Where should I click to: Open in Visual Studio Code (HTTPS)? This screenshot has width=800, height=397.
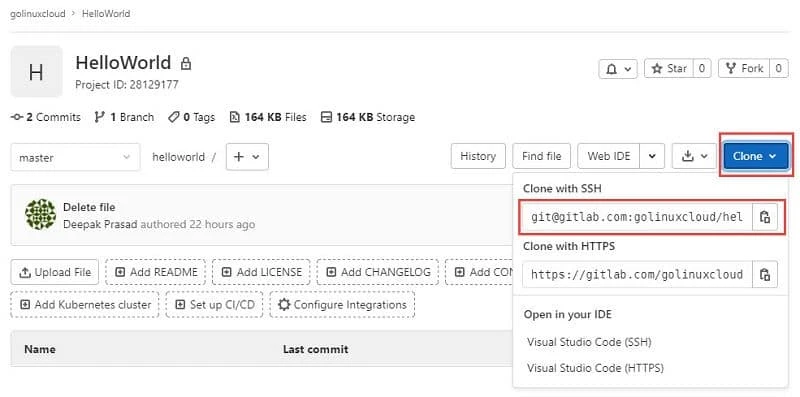(x=595, y=368)
